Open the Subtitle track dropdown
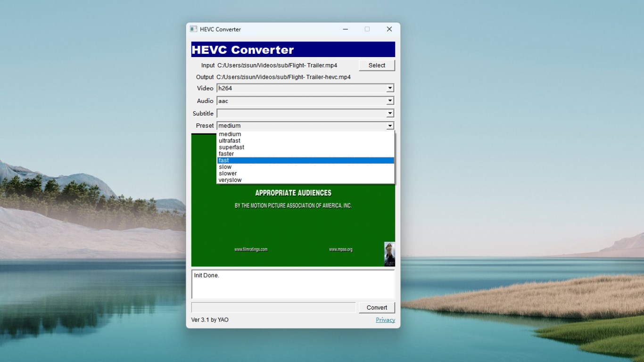644x362 pixels. point(389,113)
